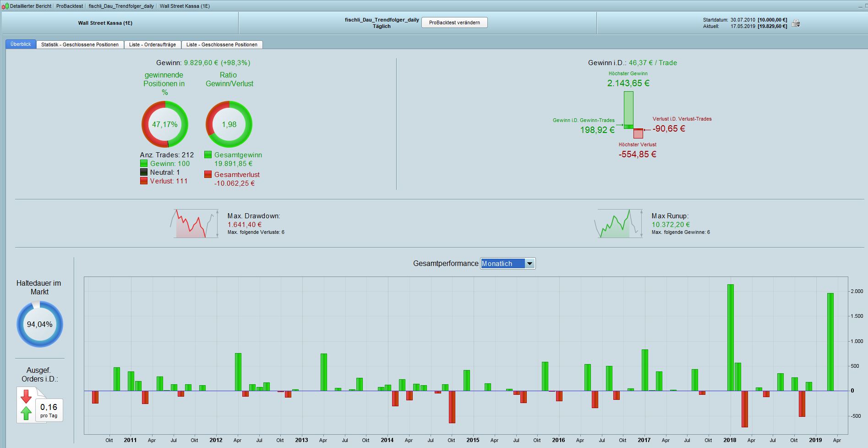The image size is (868, 448).
Task: Open the Max. Drawdown red chart thumbnail
Action: [194, 223]
